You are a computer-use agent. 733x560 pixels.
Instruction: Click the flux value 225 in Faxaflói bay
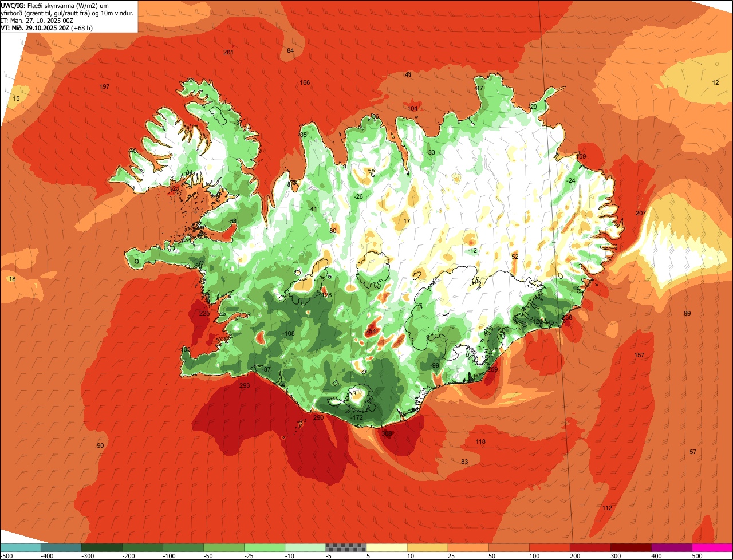pyautogui.click(x=204, y=313)
